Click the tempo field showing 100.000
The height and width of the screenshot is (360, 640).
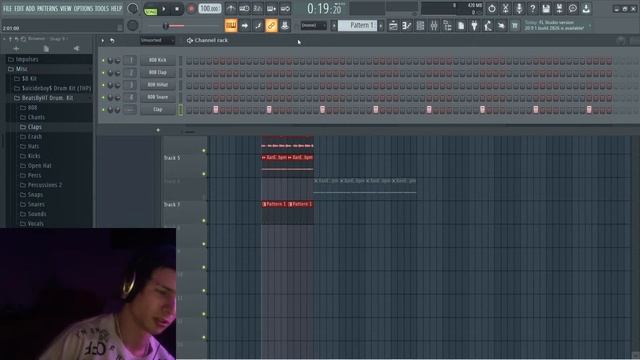[210, 9]
